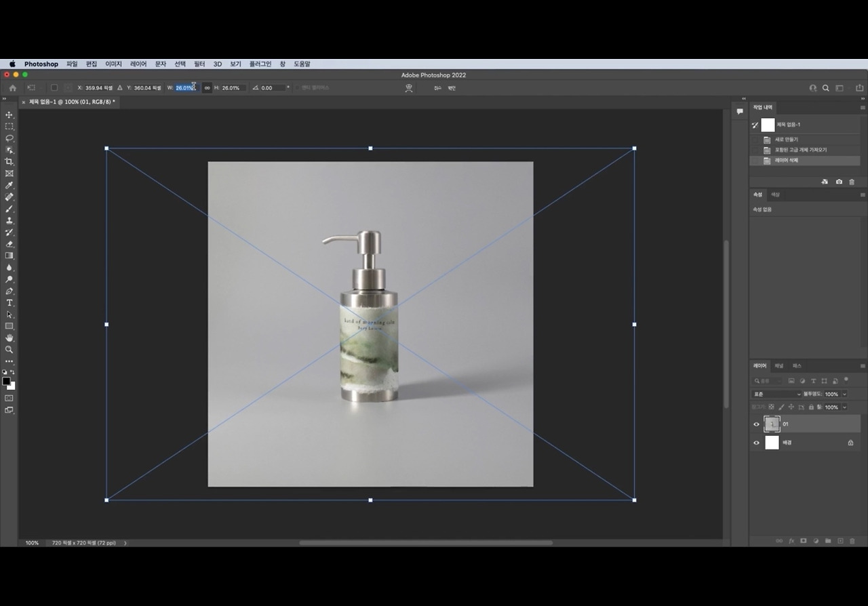The width and height of the screenshot is (868, 606).
Task: Toggle pixel layer filter in Layers panel
Action: click(x=791, y=381)
